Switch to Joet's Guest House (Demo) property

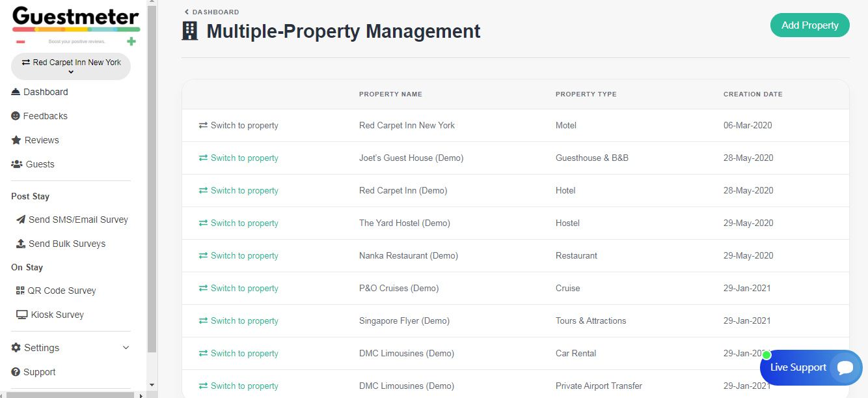(238, 158)
